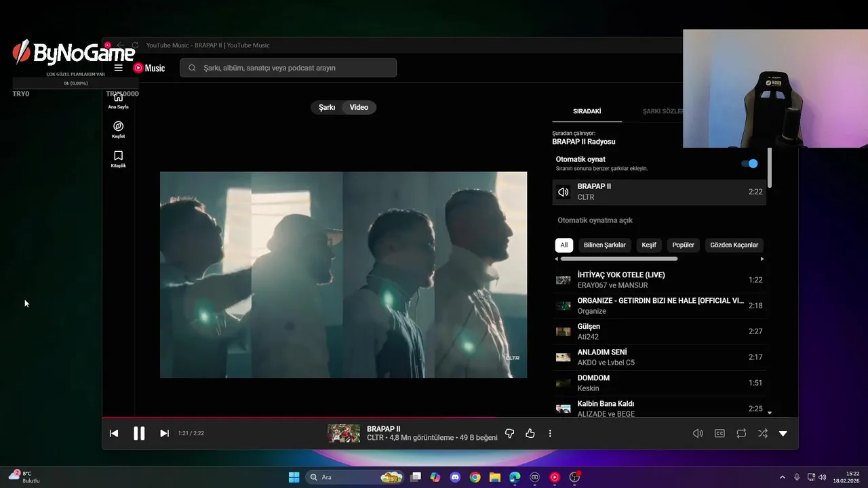Image resolution: width=868 pixels, height=488 pixels.
Task: Play Kalbin Bana Kaldı from queue
Action: 660,408
